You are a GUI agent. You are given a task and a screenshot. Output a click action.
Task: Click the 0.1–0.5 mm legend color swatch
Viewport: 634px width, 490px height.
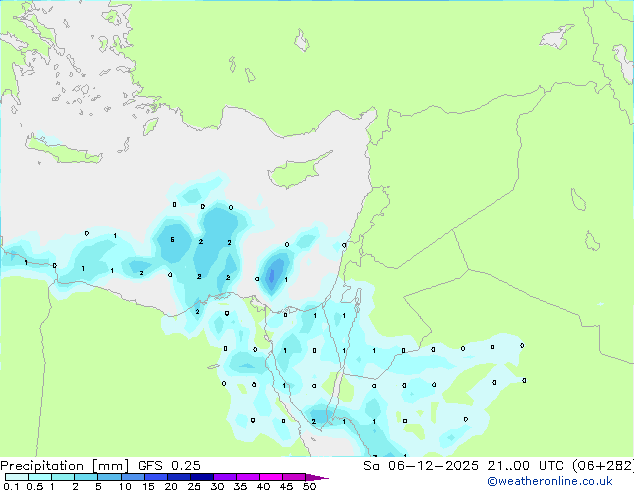click(x=17, y=477)
